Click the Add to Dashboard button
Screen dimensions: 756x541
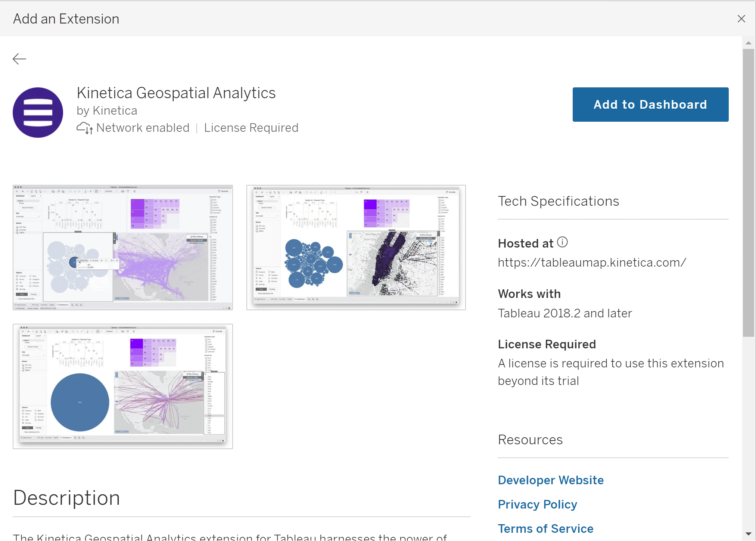click(x=650, y=104)
